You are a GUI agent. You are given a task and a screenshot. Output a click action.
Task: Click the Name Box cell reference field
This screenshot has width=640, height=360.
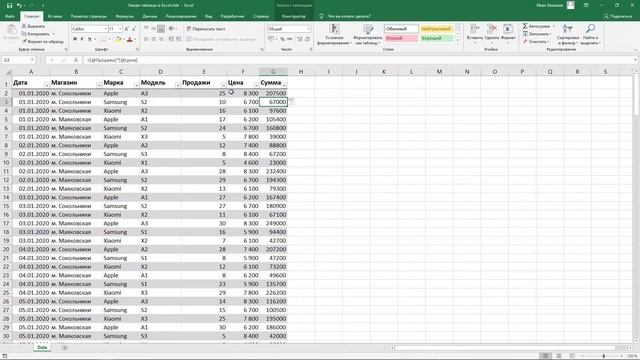(18, 60)
